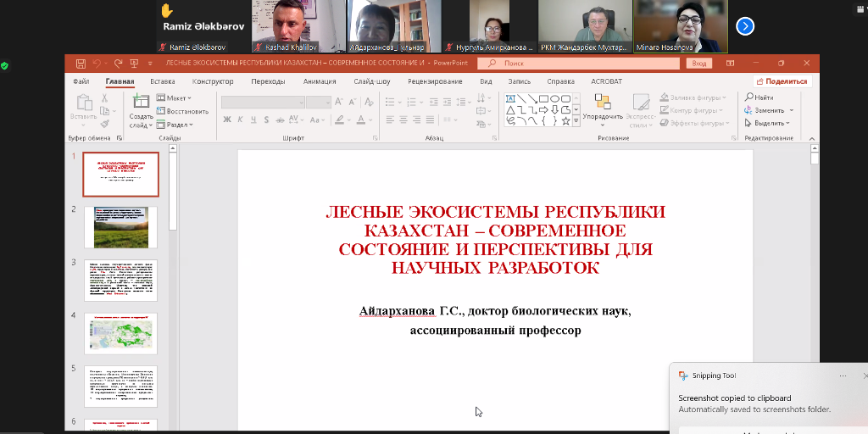Click the Increase Font Size icon
This screenshot has width=868, height=434.
(339, 103)
